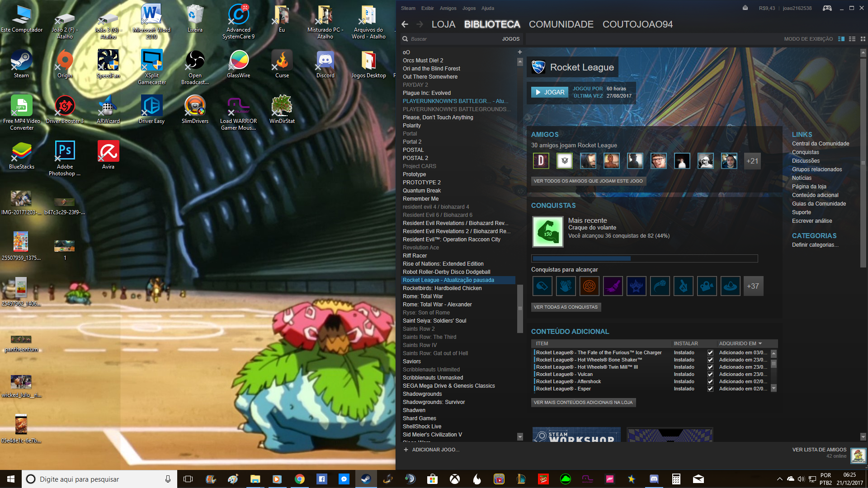Sort DLC by the ADQUIRIDO EM column arrow
The height and width of the screenshot is (488, 868).
(x=760, y=344)
